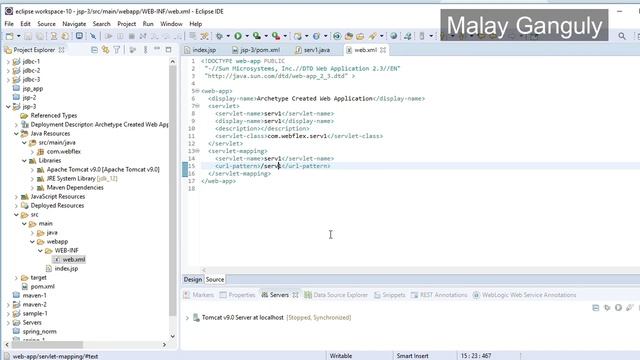This screenshot has width=640, height=360.
Task: Open the Project Explorer view menu icon
Action: 146,50
